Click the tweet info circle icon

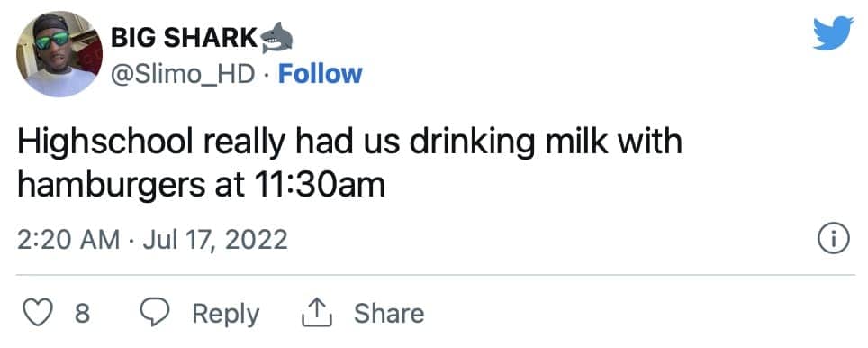pos(833,240)
